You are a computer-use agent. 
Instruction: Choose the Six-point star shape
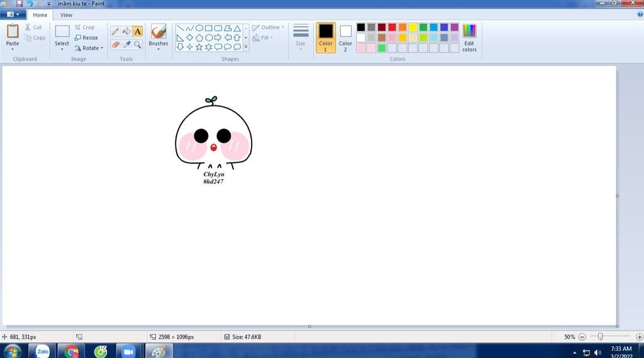pos(209,47)
